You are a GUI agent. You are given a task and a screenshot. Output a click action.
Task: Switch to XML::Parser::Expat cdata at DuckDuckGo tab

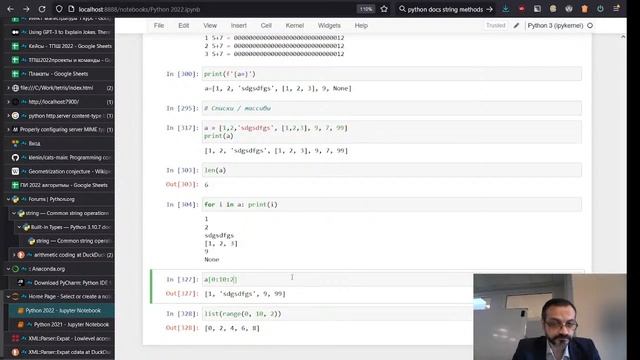point(60,352)
